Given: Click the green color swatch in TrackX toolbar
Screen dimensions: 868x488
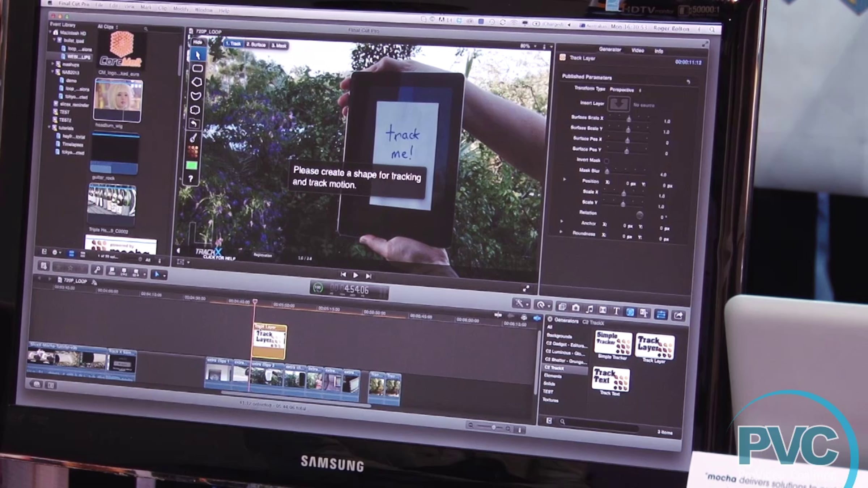Looking at the screenshot, I should [x=192, y=166].
